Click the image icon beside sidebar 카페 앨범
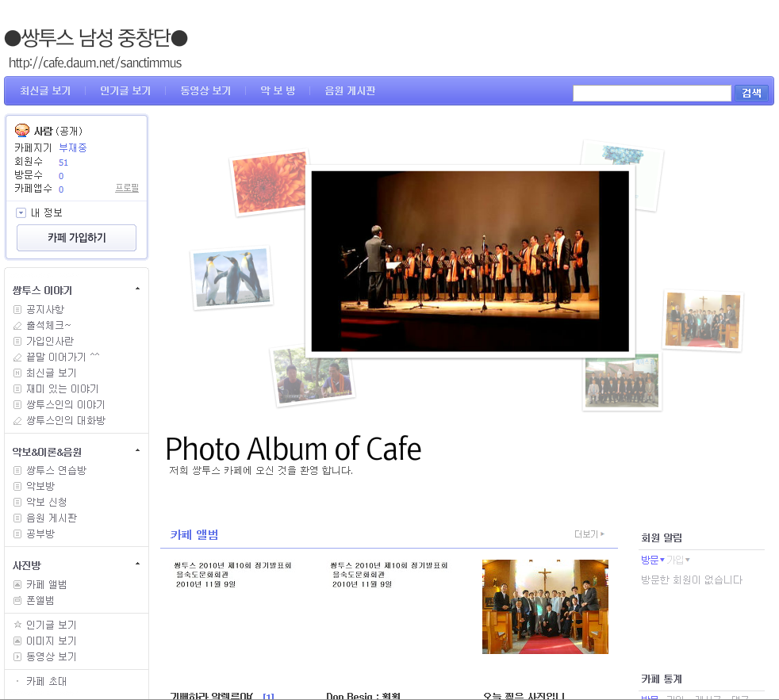The height and width of the screenshot is (700, 779). point(17,585)
